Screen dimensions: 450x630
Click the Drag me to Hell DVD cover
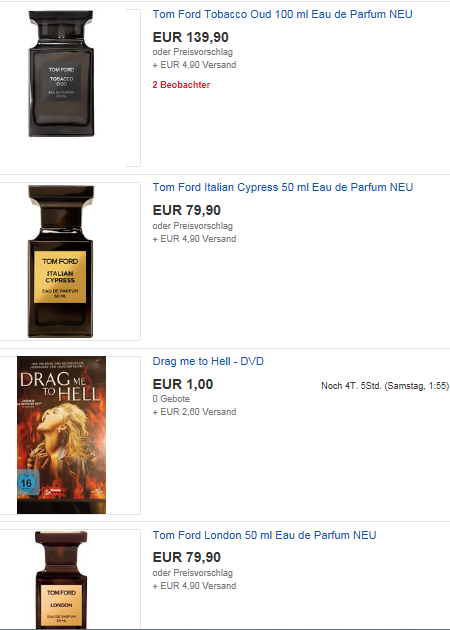tap(61, 435)
